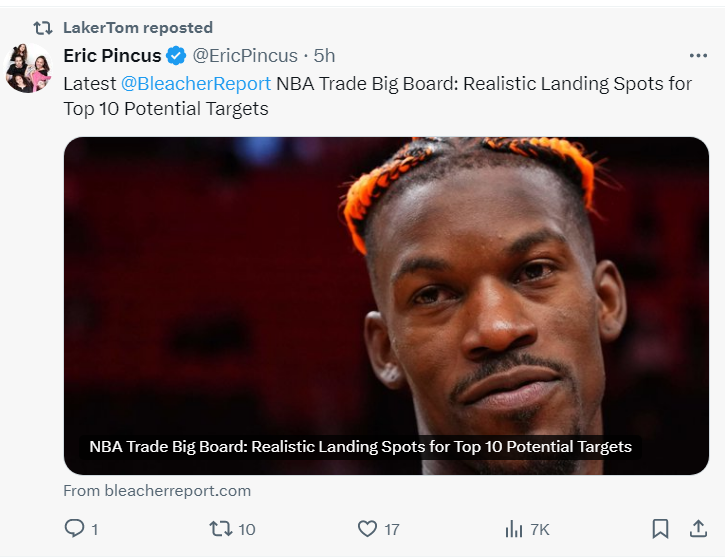The height and width of the screenshot is (558, 725).
Task: Click the Eric Pincus display name
Action: 112,55
